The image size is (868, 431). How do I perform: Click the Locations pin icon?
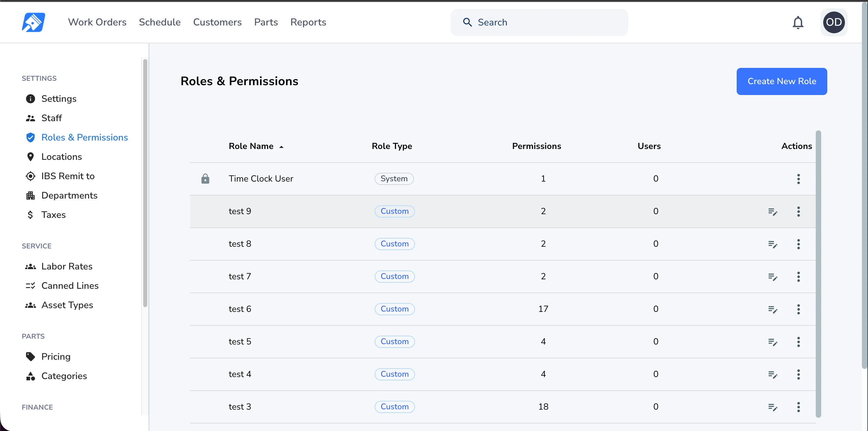click(x=31, y=157)
